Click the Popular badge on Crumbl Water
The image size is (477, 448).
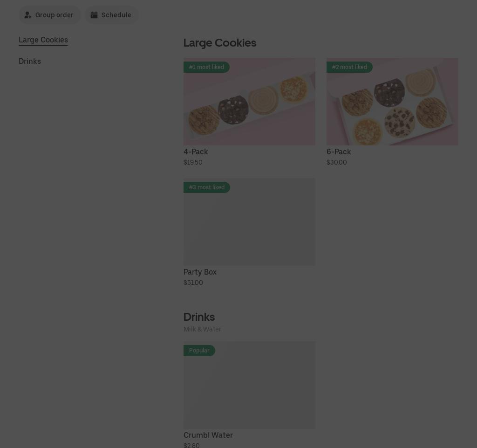(x=199, y=350)
